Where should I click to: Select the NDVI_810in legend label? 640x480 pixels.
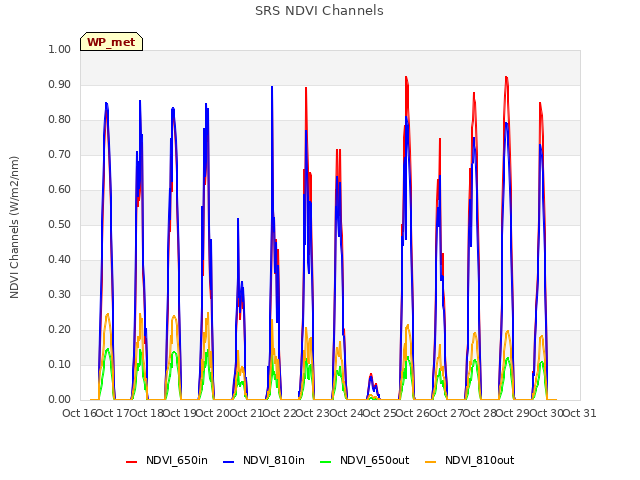click(x=274, y=460)
